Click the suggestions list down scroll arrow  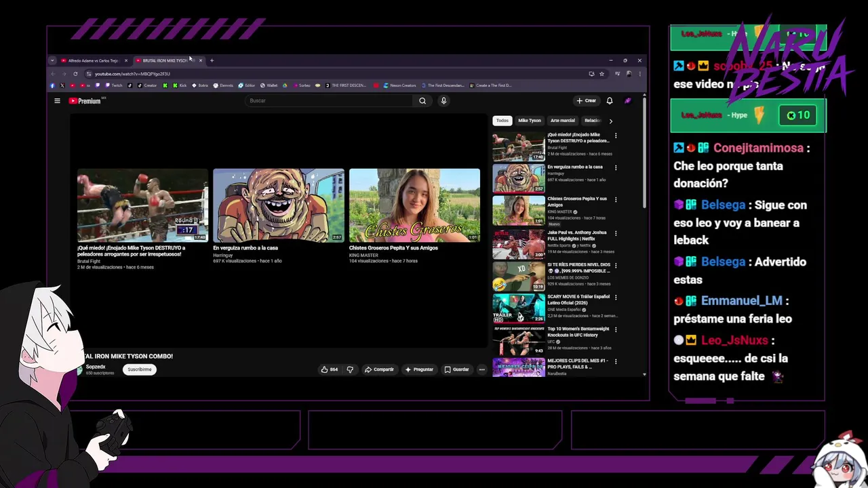click(644, 374)
